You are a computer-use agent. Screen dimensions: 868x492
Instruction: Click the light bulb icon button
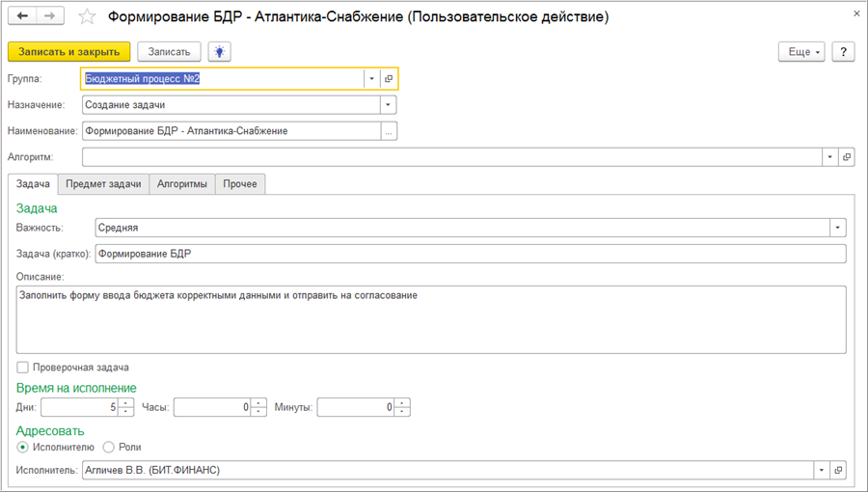pos(222,52)
